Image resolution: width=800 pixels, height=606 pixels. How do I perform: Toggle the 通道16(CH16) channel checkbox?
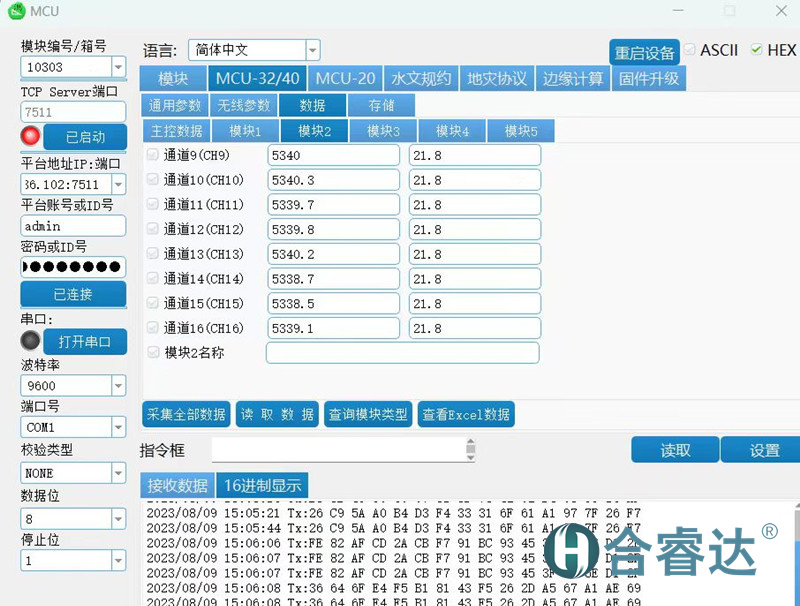tap(152, 328)
